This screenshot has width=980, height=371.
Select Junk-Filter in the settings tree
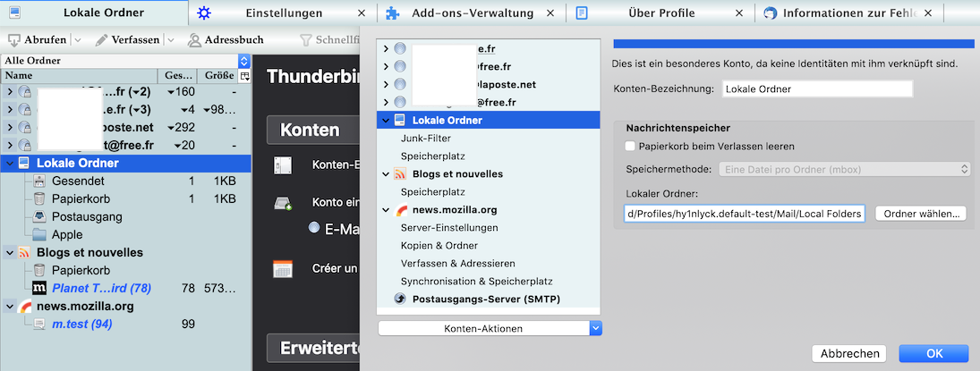(x=426, y=138)
